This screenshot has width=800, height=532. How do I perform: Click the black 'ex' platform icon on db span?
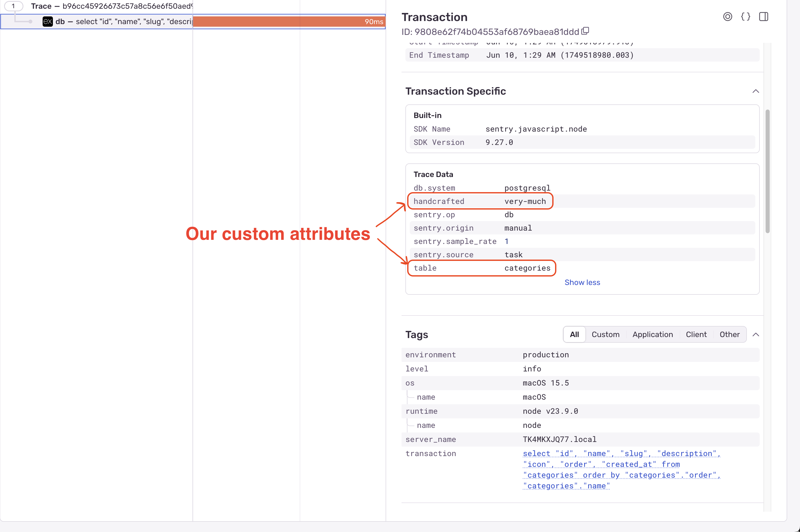47,22
